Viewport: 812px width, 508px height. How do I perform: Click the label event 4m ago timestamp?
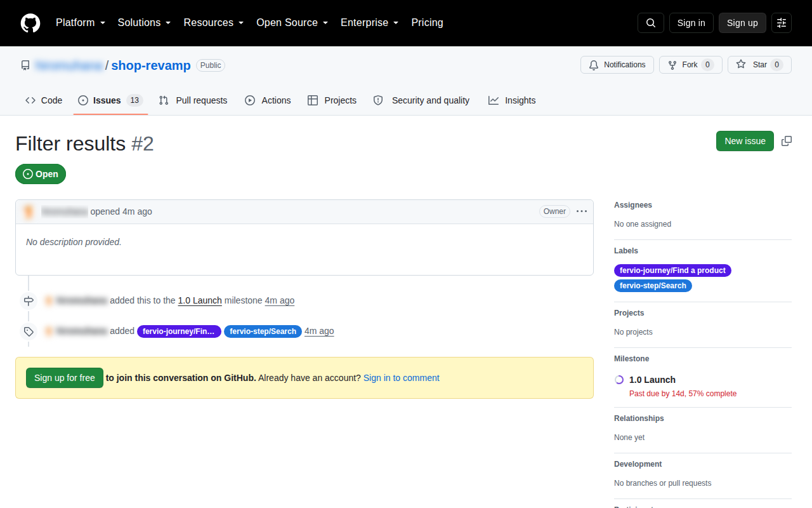(x=319, y=331)
